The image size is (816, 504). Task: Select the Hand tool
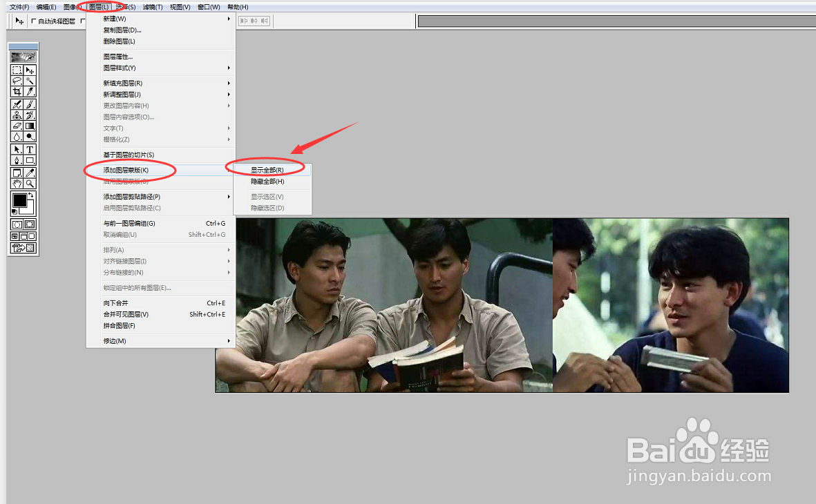coord(17,184)
